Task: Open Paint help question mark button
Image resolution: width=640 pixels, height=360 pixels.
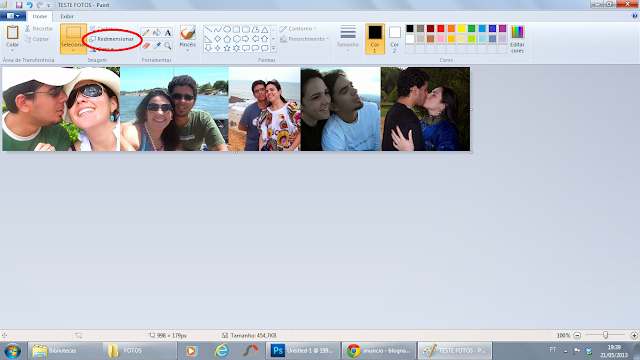Action: point(635,16)
